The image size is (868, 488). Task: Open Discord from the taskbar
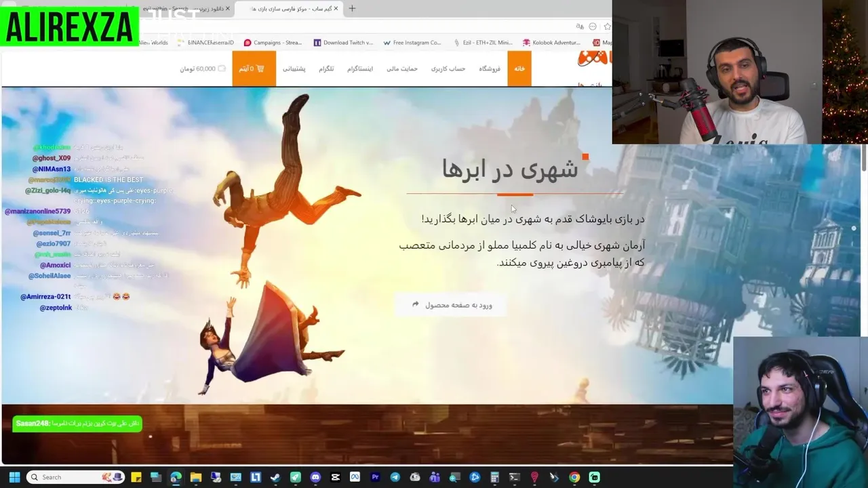point(315,477)
